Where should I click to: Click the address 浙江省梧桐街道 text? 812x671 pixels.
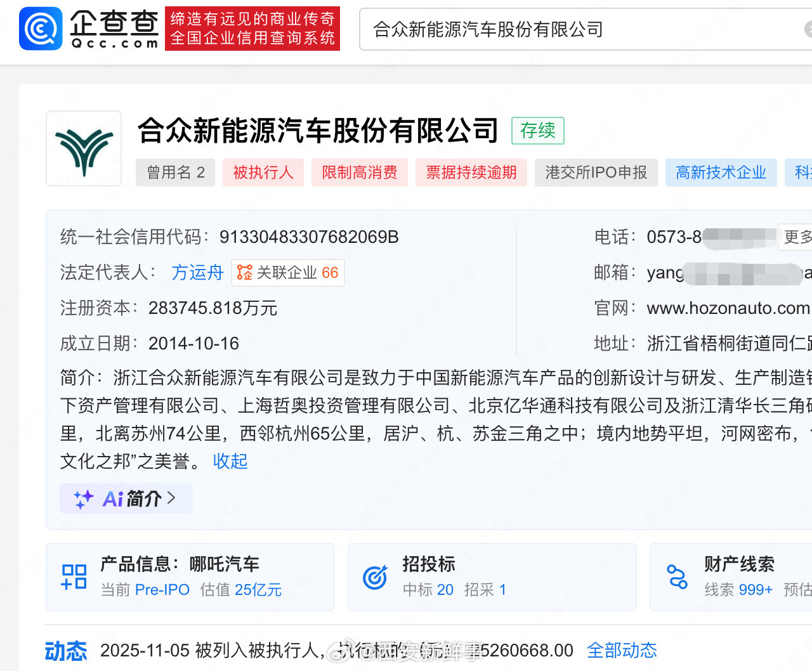[729, 344]
